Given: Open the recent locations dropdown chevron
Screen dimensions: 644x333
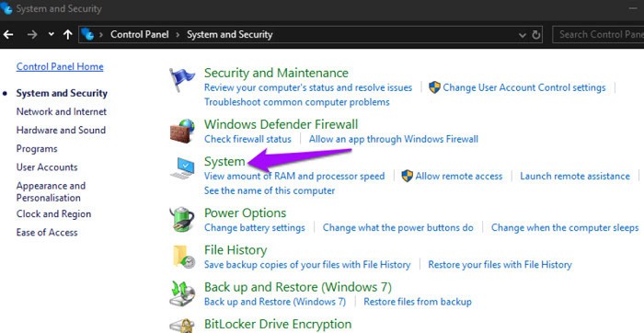Looking at the screenshot, I should (x=51, y=34).
